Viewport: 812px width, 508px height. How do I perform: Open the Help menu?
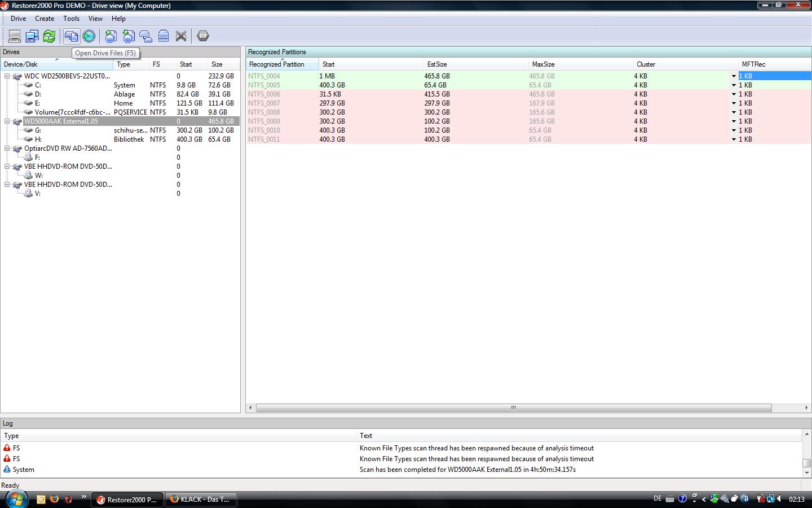[x=118, y=19]
